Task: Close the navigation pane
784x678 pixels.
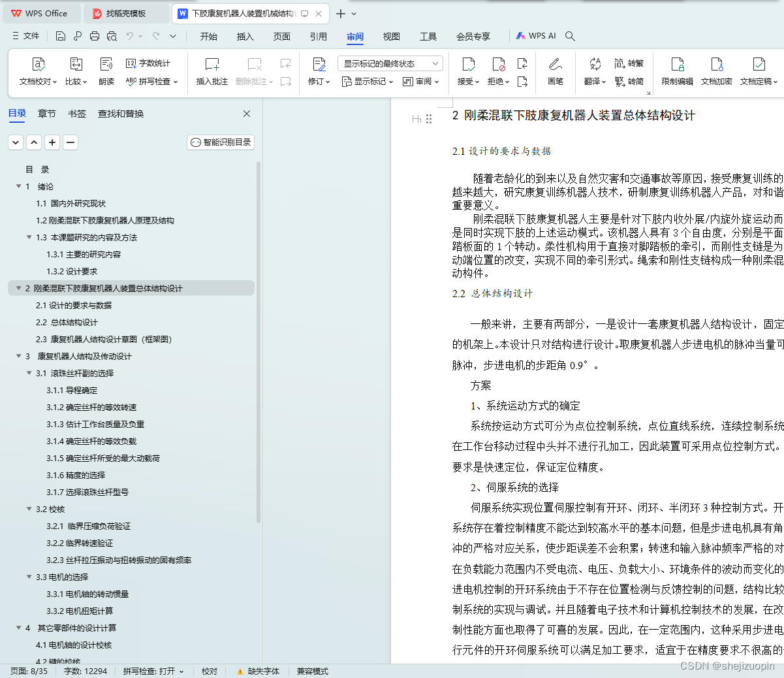Action: pyautogui.click(x=247, y=114)
